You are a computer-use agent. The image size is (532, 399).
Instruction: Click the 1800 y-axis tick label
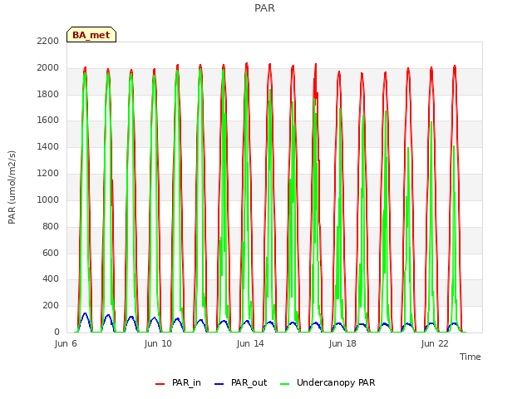pyautogui.click(x=48, y=94)
